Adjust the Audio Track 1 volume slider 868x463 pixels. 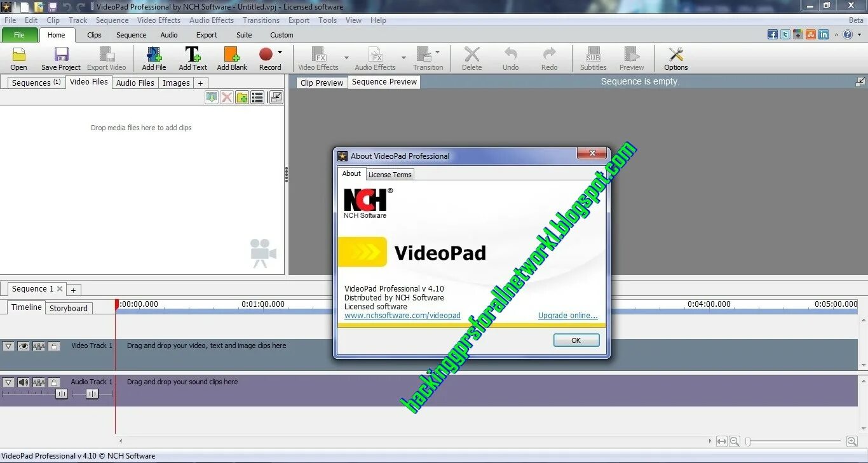point(62,394)
